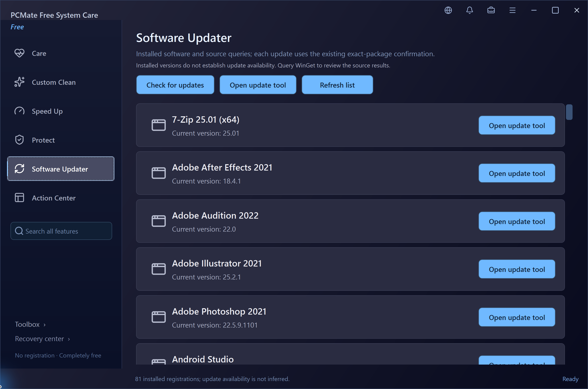Open the Protect section

(61, 140)
